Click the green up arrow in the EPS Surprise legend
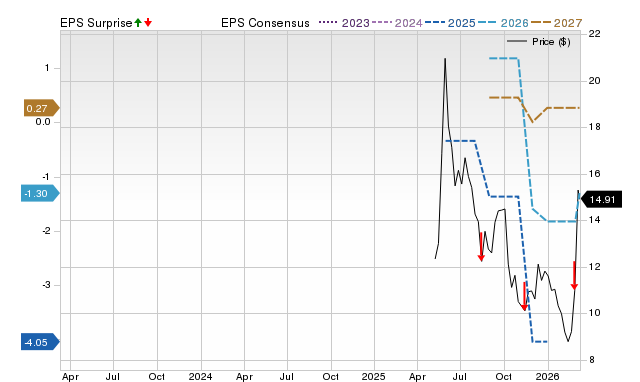The height and width of the screenshot is (382, 640). tap(138, 22)
